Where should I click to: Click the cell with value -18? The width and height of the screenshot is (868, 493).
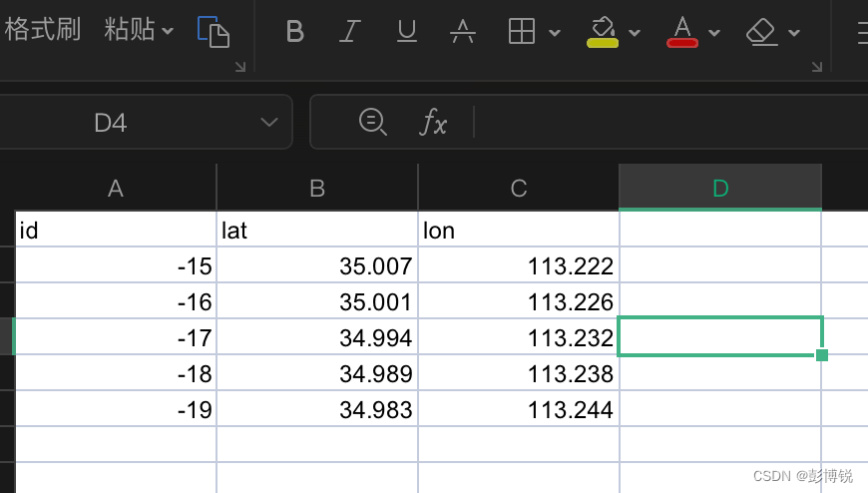[x=116, y=373]
